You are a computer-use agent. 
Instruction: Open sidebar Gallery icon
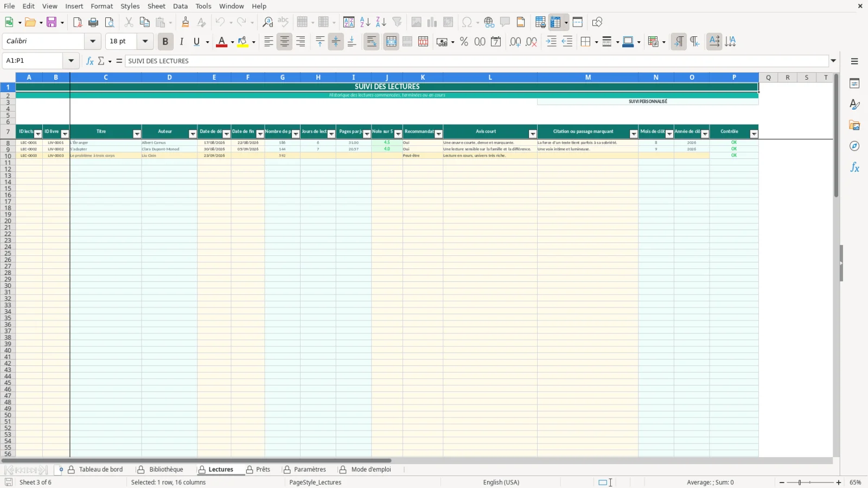point(854,125)
